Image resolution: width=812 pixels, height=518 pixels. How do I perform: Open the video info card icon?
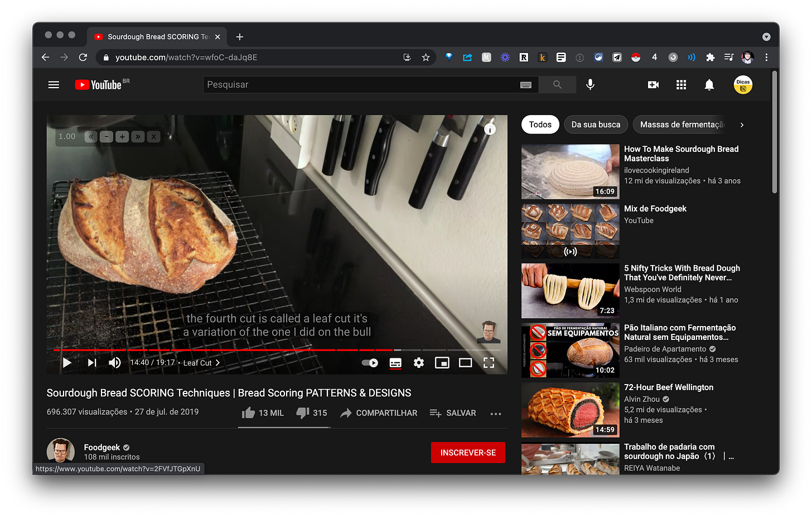click(490, 129)
